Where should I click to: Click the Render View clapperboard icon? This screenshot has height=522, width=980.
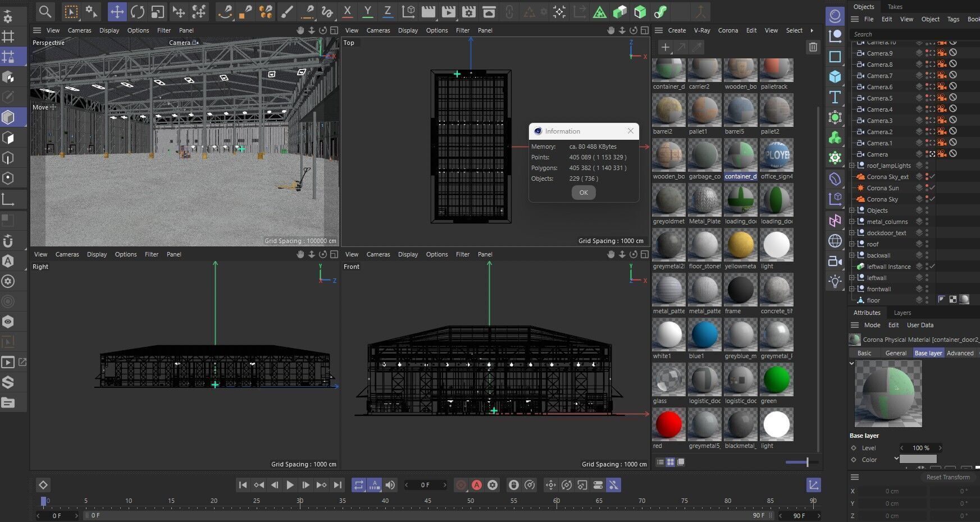pos(428,11)
